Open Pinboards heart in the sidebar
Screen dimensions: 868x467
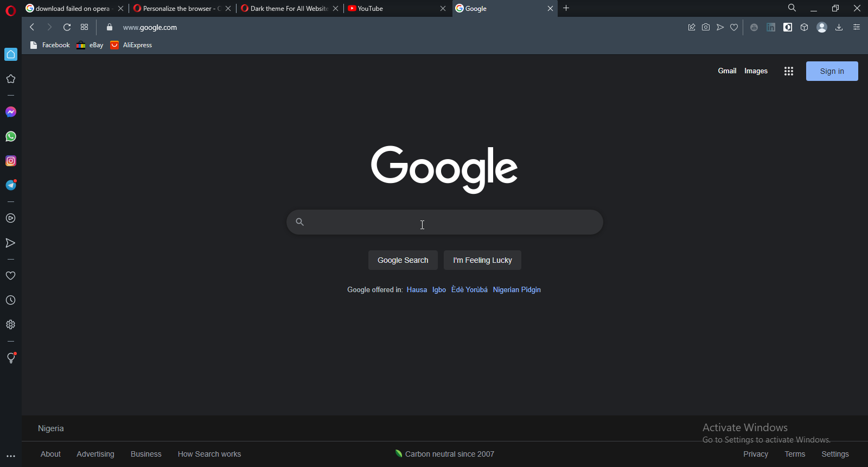[x=11, y=276]
